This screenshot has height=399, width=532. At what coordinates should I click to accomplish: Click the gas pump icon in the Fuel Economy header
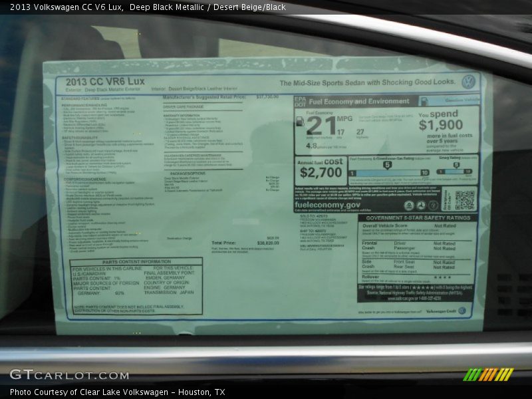pos(424,102)
